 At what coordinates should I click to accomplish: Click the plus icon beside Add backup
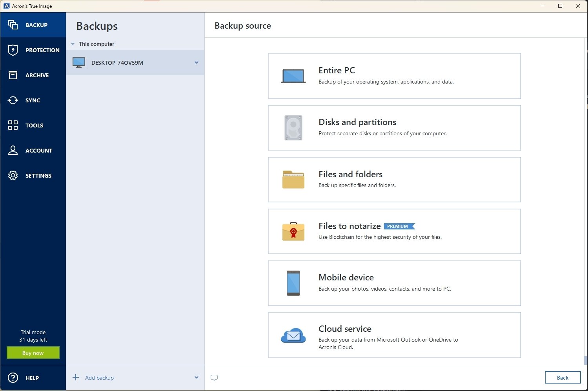(x=76, y=377)
